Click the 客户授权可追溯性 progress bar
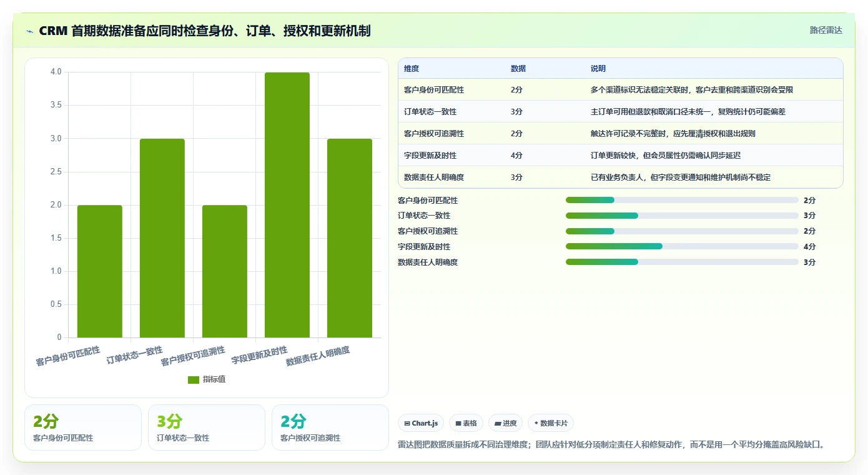 pos(682,231)
